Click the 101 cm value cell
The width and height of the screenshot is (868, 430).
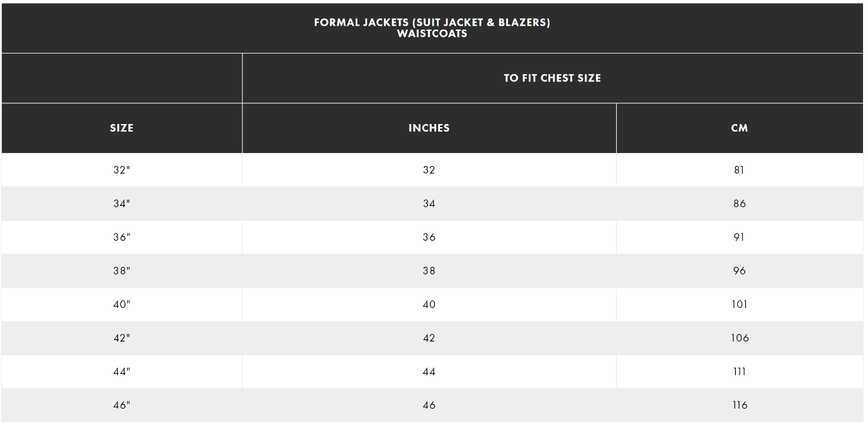click(x=739, y=305)
